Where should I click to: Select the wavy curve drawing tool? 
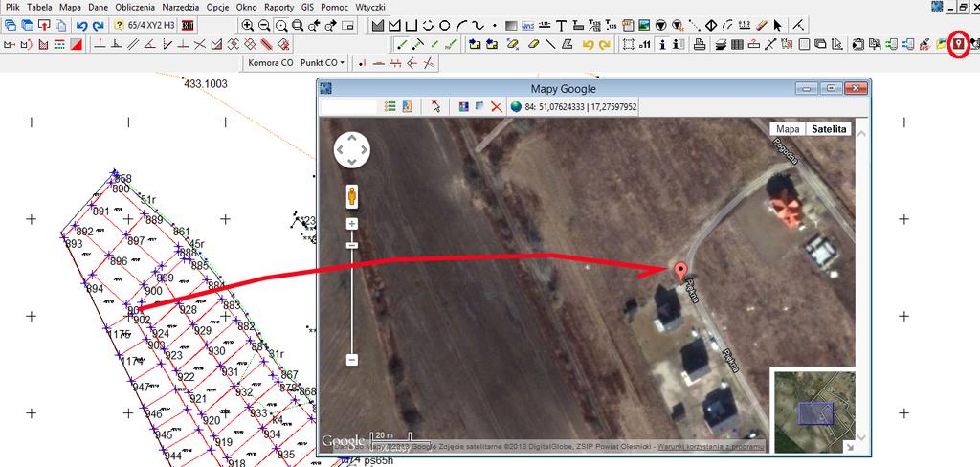coord(478,26)
